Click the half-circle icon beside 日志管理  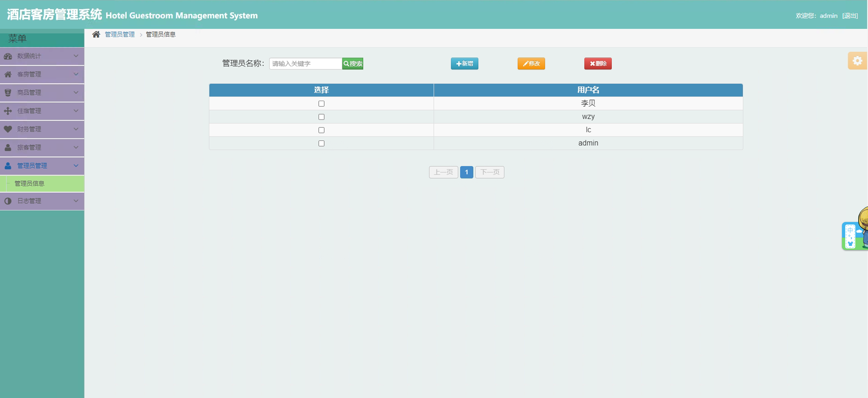point(8,201)
